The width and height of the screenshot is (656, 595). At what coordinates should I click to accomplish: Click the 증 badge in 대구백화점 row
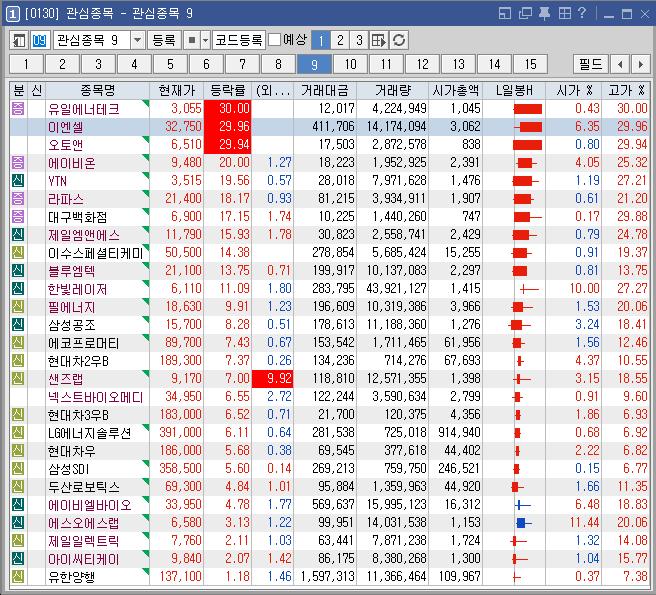click(18, 217)
